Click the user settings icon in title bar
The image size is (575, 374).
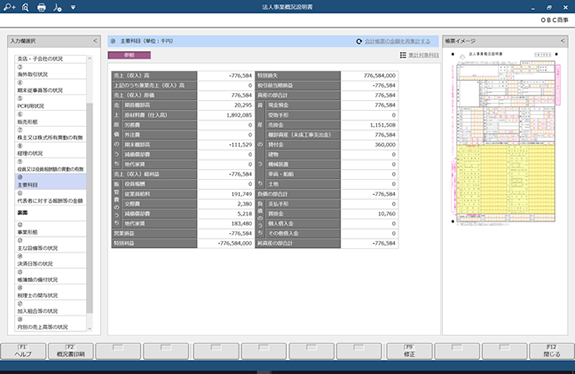click(x=57, y=7)
